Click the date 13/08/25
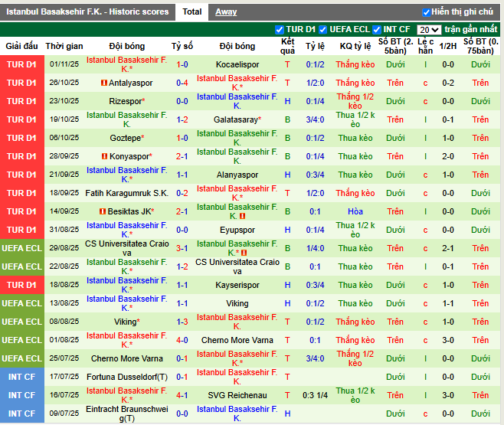This screenshot has height=425, width=504. pos(64,303)
